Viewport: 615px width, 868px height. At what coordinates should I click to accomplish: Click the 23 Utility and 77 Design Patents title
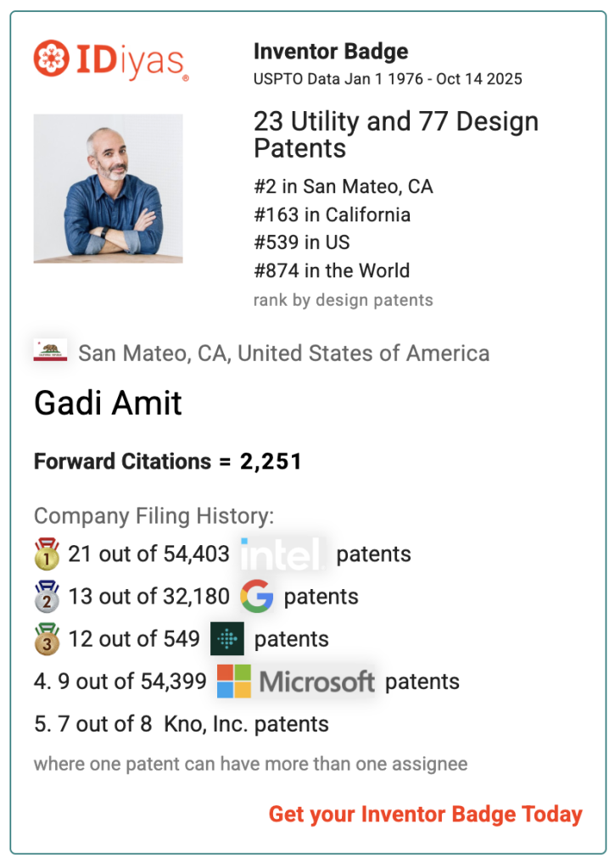pos(395,135)
